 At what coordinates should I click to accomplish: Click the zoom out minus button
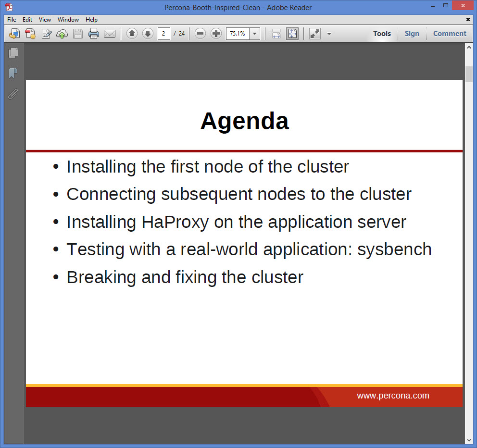200,34
